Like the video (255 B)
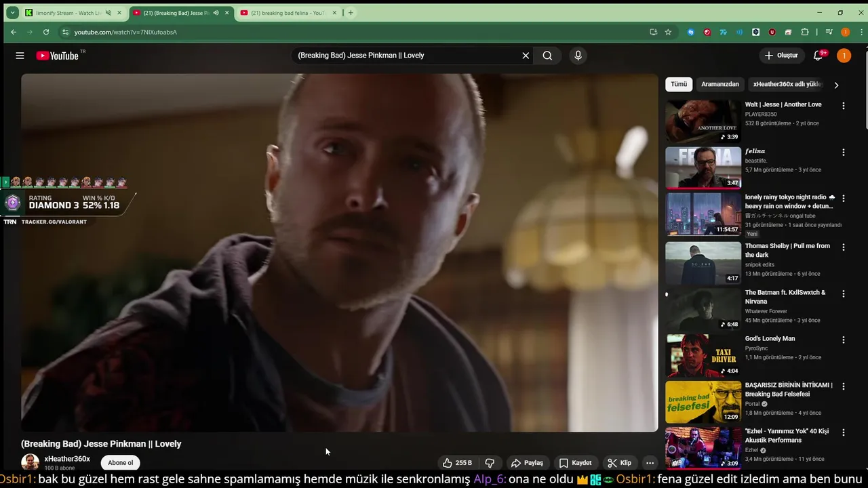868x488 pixels. click(457, 463)
